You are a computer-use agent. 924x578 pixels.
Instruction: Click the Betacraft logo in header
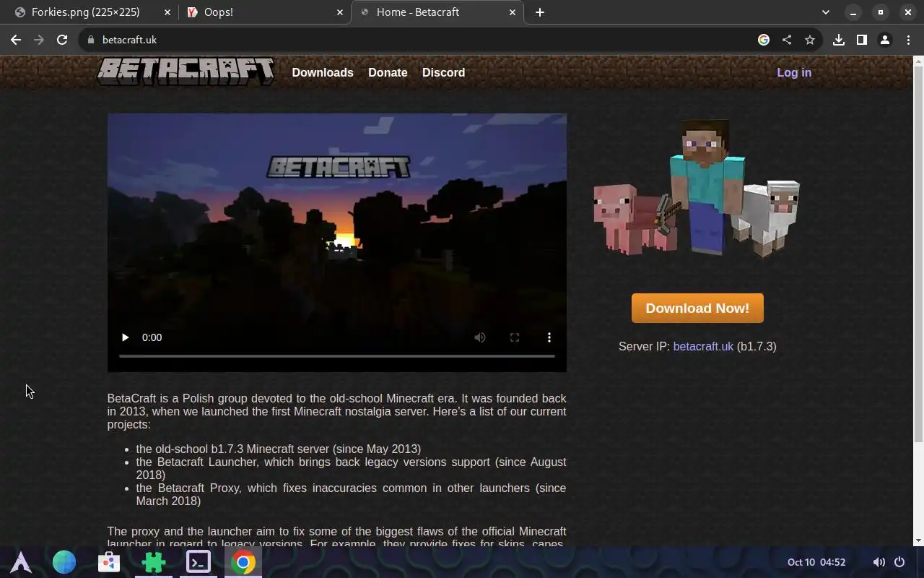tap(186, 72)
